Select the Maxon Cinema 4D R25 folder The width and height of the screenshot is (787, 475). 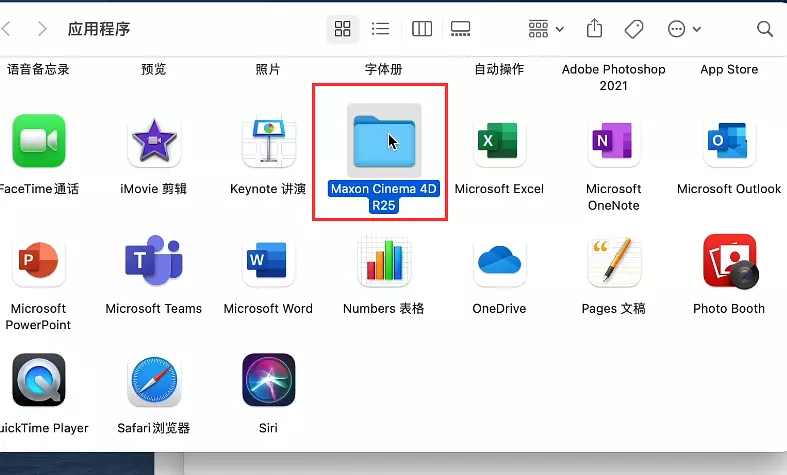[384, 141]
